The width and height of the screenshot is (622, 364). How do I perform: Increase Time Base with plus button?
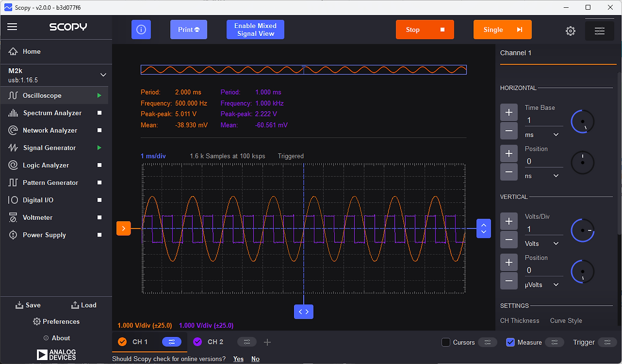coord(509,113)
